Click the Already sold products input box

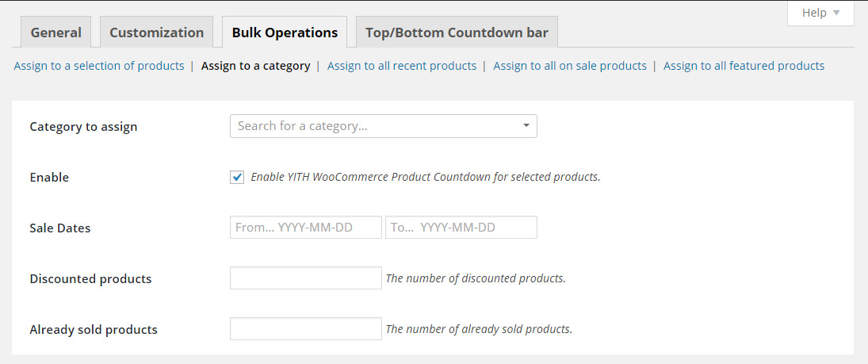[x=305, y=329]
